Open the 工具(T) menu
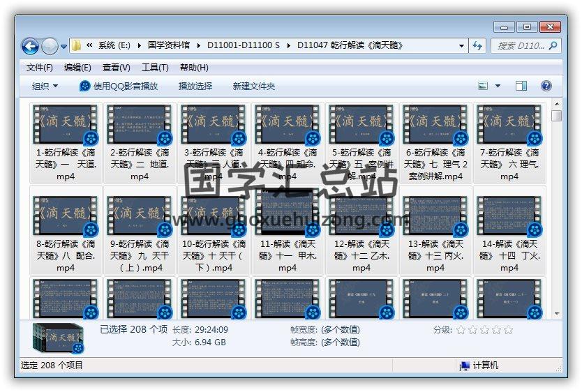The width and height of the screenshot is (582, 392). coord(155,68)
